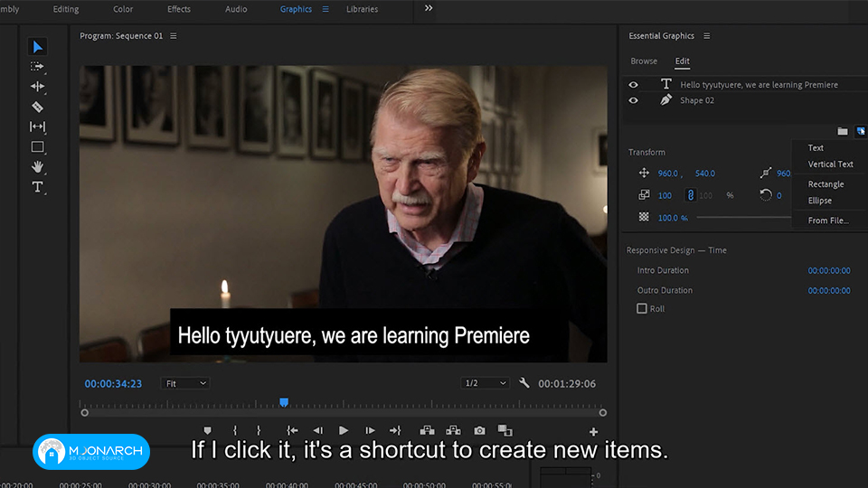Select the Selection arrow tool
Viewport: 868px width, 488px height.
click(38, 47)
